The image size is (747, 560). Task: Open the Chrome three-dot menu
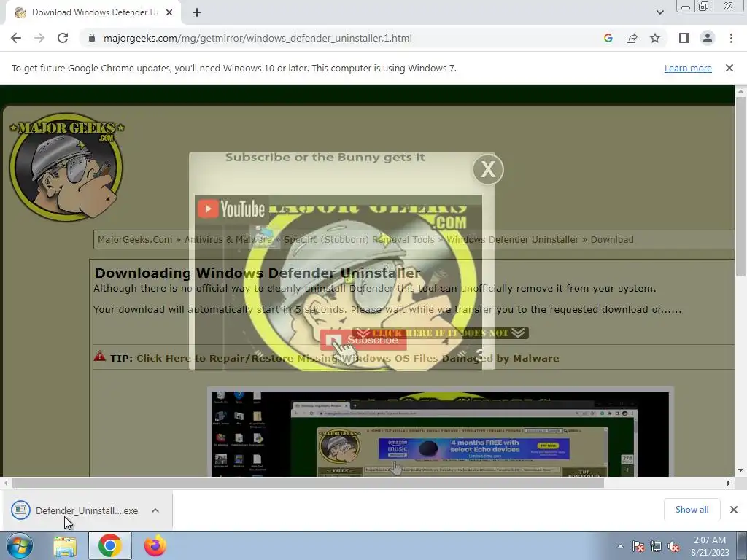pos(731,38)
